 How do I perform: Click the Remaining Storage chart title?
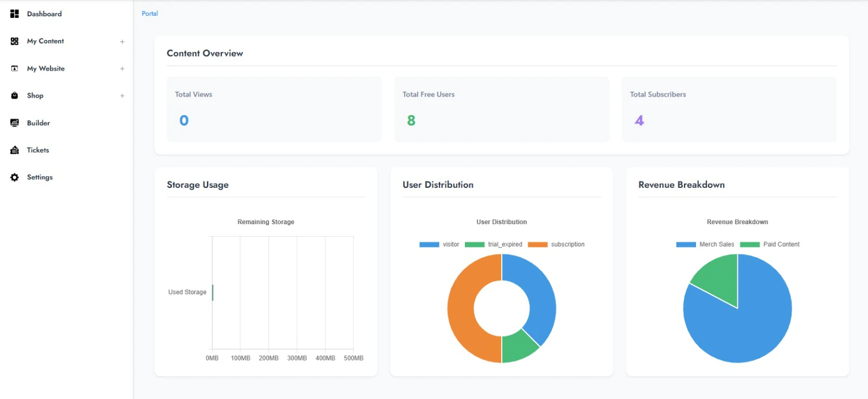[266, 222]
